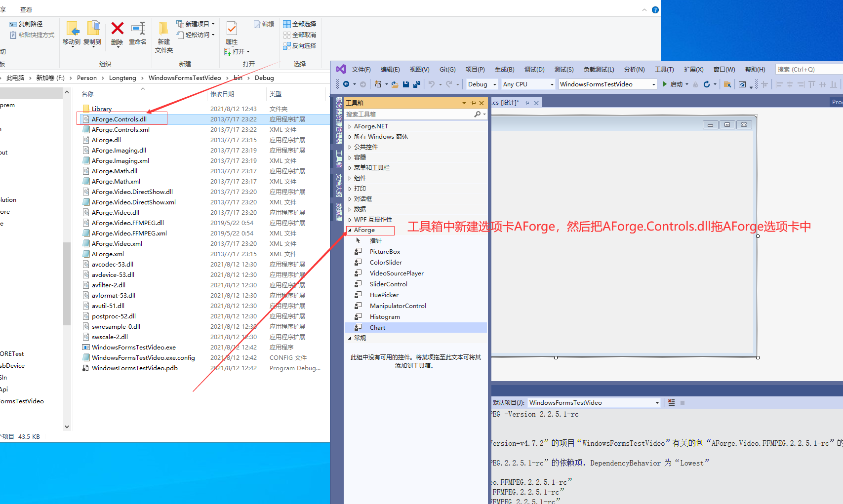Click Longteng in the Explorer address path
Screen dimensions: 843x504
(x=122, y=78)
